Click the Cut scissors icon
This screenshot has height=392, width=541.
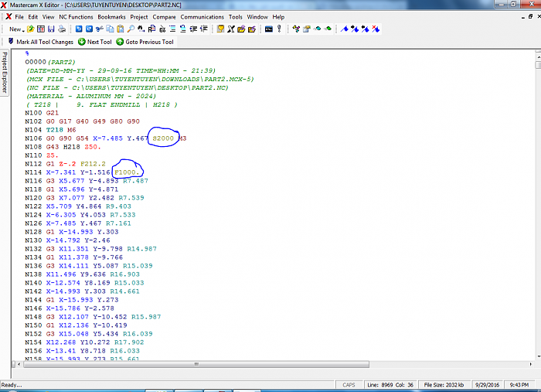click(x=100, y=29)
